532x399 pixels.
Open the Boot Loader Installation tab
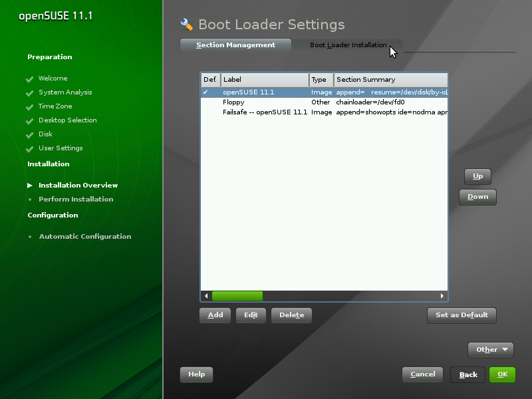pyautogui.click(x=348, y=45)
